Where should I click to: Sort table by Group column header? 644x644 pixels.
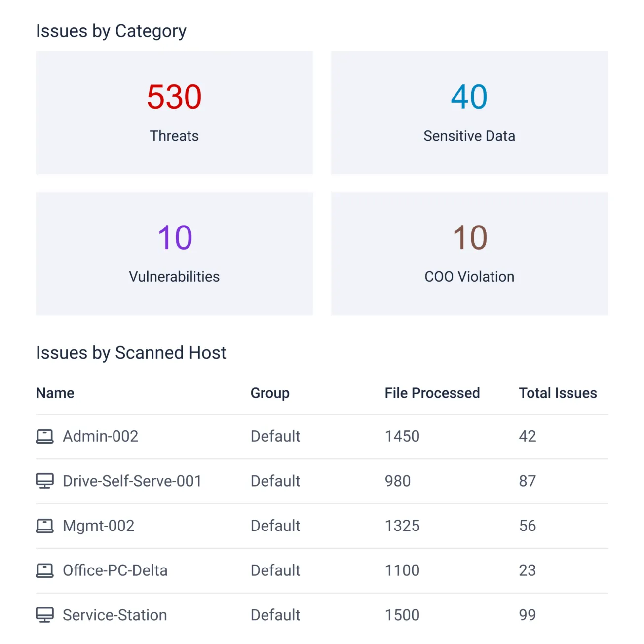(270, 393)
